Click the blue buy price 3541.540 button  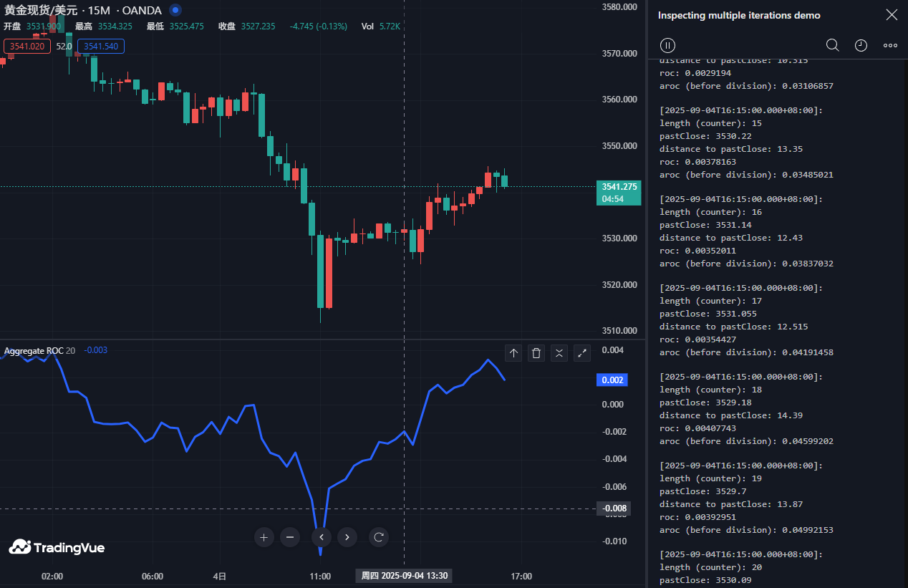[101, 47]
